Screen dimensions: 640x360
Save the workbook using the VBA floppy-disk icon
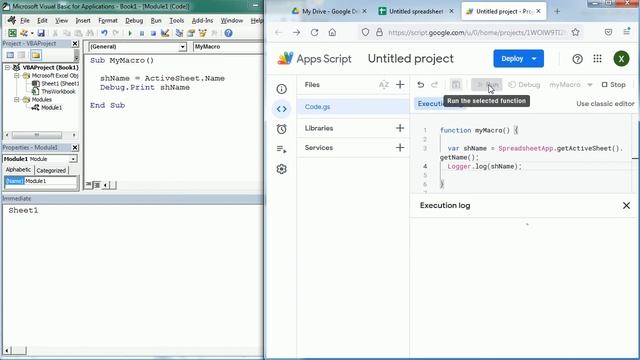(41, 33)
